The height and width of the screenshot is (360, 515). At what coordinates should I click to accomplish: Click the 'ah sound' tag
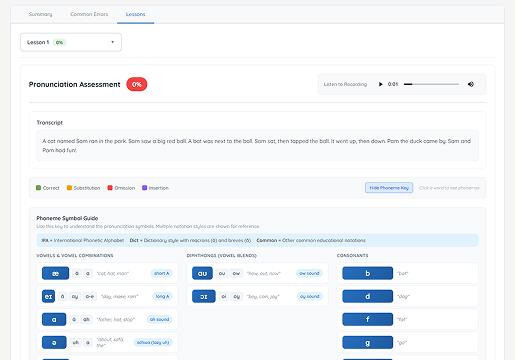click(159, 319)
